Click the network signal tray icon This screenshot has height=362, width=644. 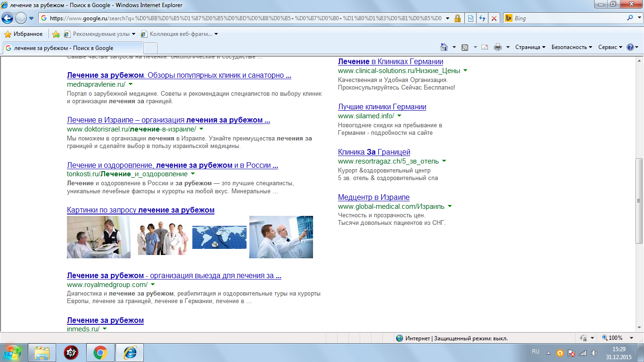[x=583, y=353]
